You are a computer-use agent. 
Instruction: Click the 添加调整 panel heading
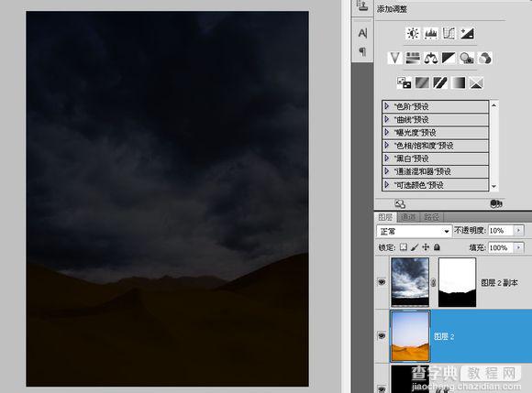pyautogui.click(x=392, y=9)
